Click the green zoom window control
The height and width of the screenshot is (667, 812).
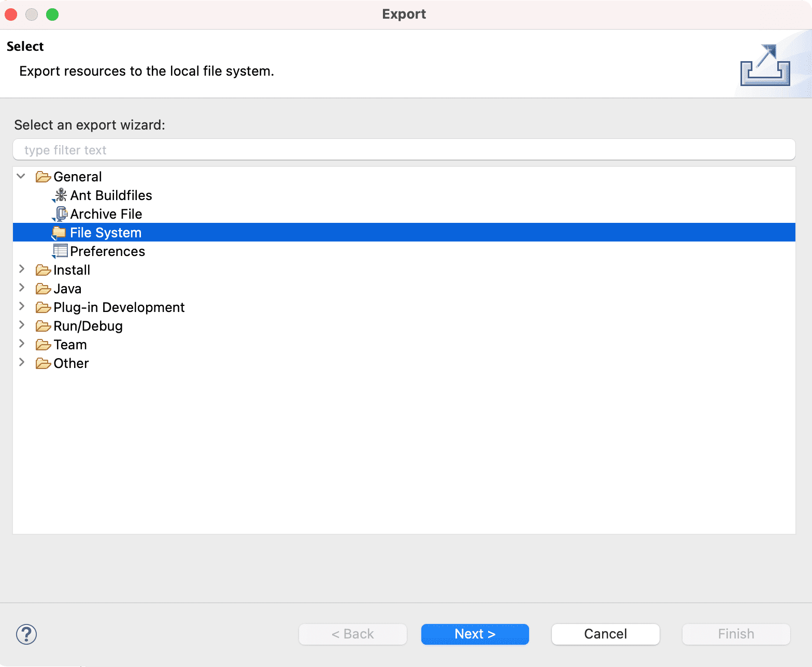[52, 15]
